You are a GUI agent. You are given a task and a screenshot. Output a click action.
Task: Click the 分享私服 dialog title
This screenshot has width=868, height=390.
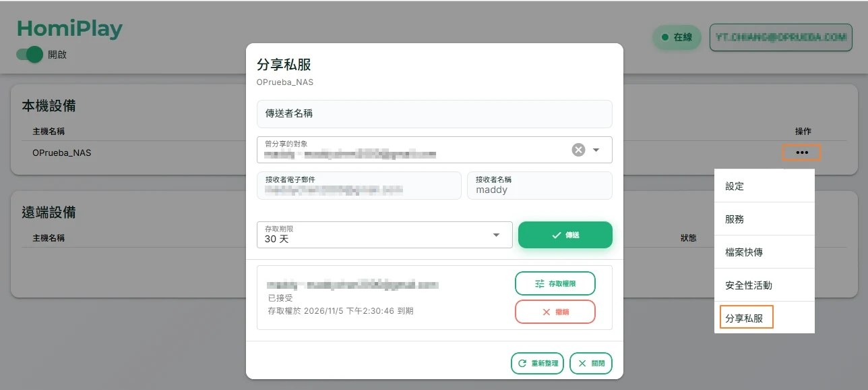tap(284, 65)
